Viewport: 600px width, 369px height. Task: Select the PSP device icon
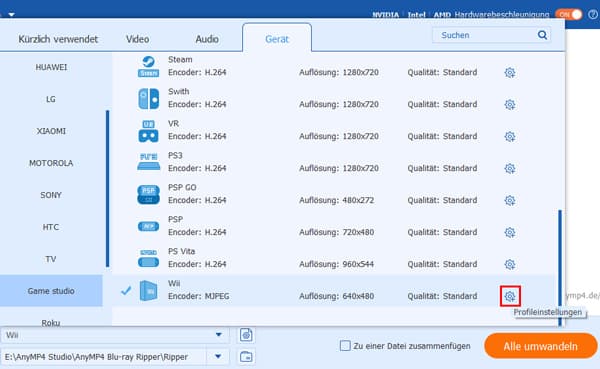pos(148,227)
